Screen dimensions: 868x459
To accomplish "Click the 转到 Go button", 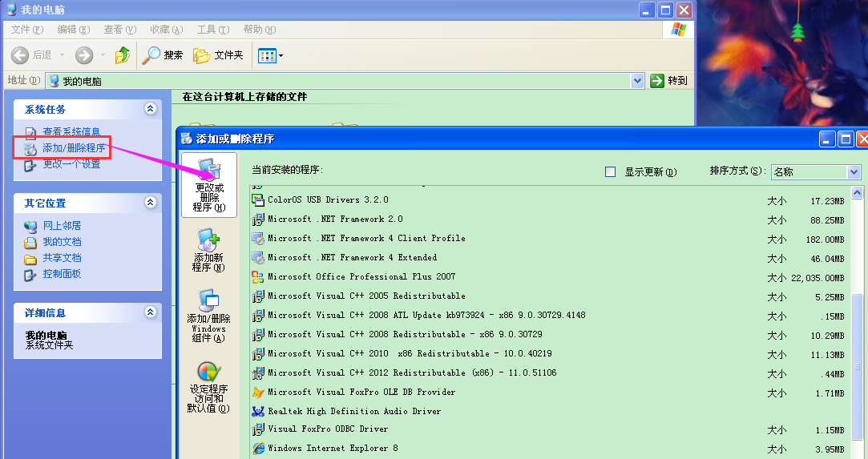I will 668,81.
